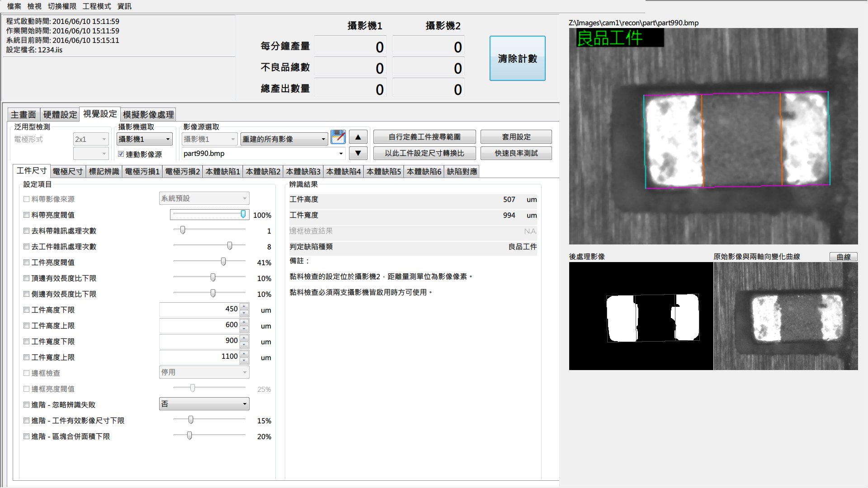This screenshot has width=868, height=488.
Task: Click the up arrow previous-image button
Action: [358, 137]
